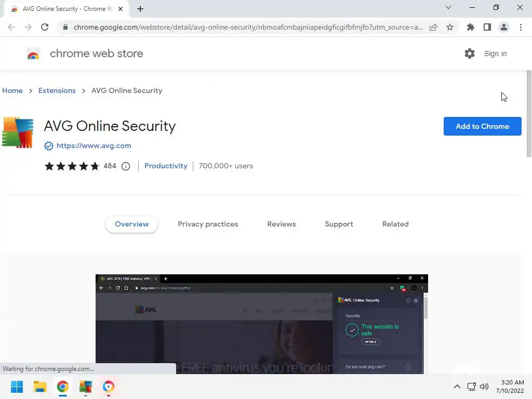Image resolution: width=532 pixels, height=399 pixels.
Task: Switch to the Privacy practices tab
Action: pos(208,224)
